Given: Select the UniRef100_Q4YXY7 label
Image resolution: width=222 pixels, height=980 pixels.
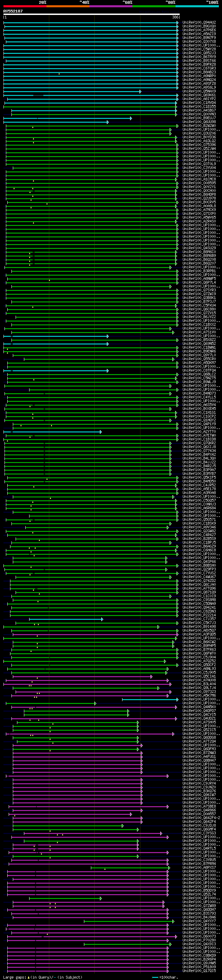Looking at the screenshot, I should coord(199,921).
